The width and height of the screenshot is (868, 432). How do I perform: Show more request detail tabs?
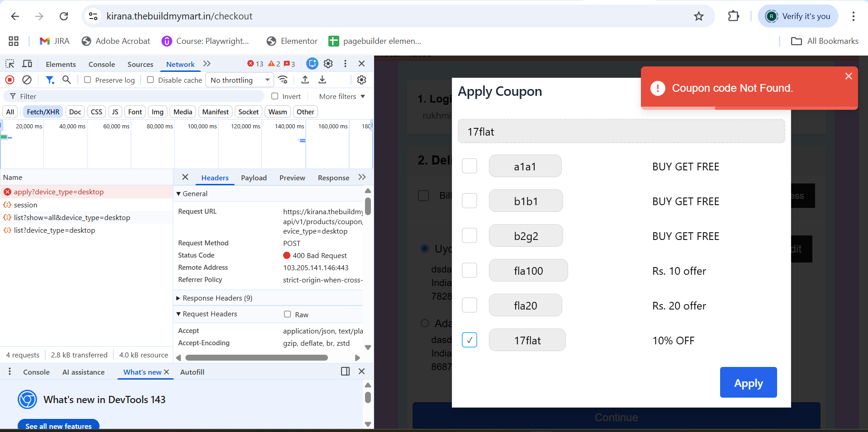pos(362,177)
